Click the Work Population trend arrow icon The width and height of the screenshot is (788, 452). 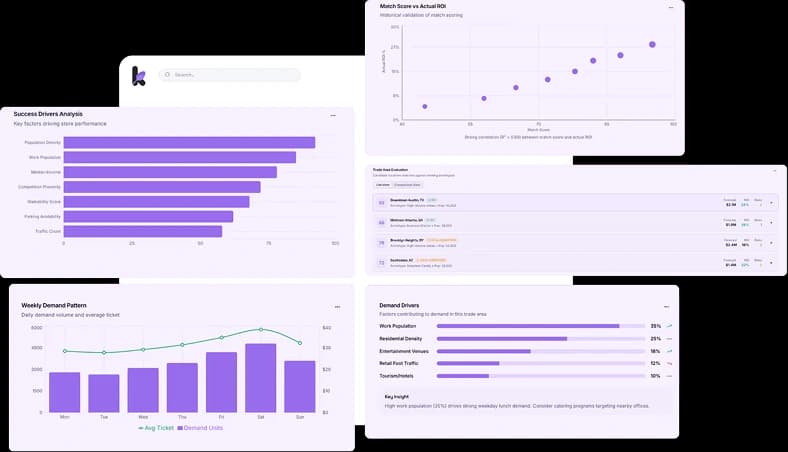pyautogui.click(x=669, y=326)
